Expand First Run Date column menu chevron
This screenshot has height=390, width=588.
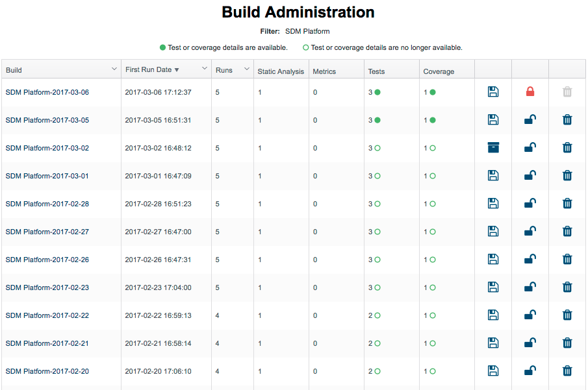[x=205, y=68]
